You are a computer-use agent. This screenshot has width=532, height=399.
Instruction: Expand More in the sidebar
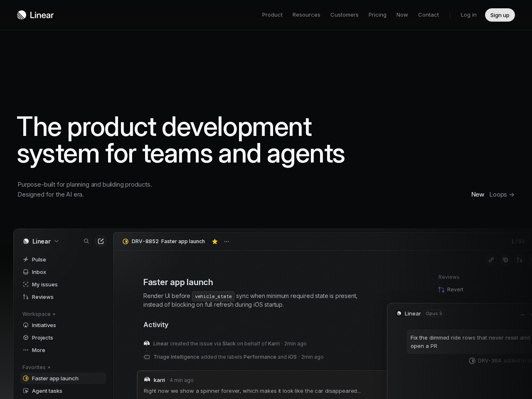click(63, 350)
